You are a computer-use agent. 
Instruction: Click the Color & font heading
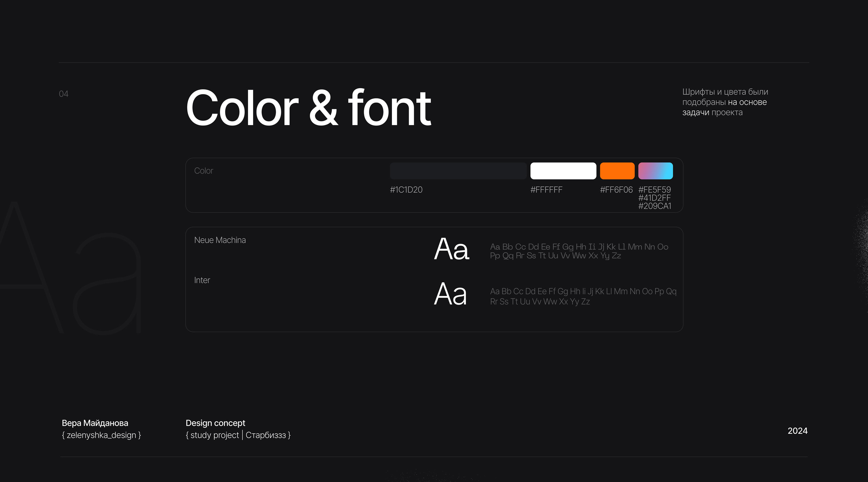tap(308, 108)
